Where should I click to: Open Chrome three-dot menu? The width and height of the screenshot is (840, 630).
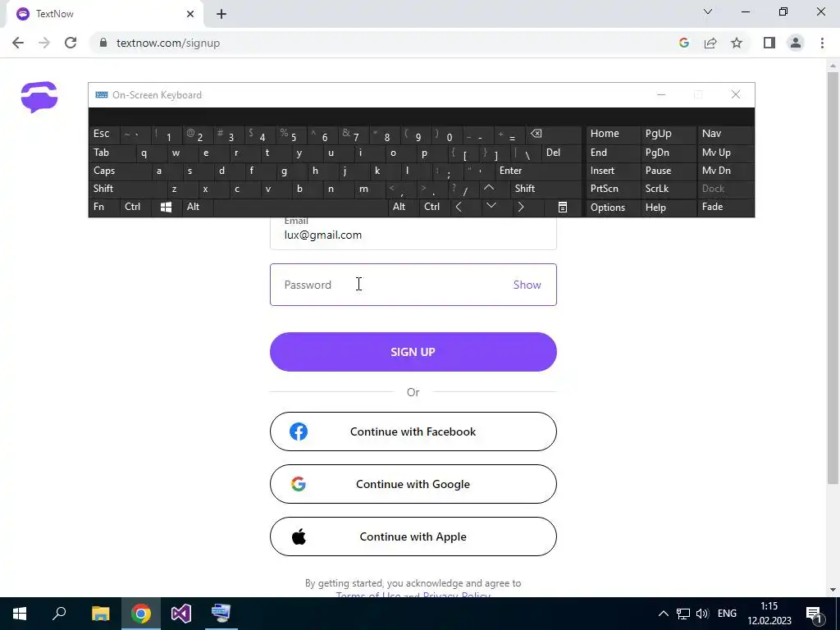(822, 43)
